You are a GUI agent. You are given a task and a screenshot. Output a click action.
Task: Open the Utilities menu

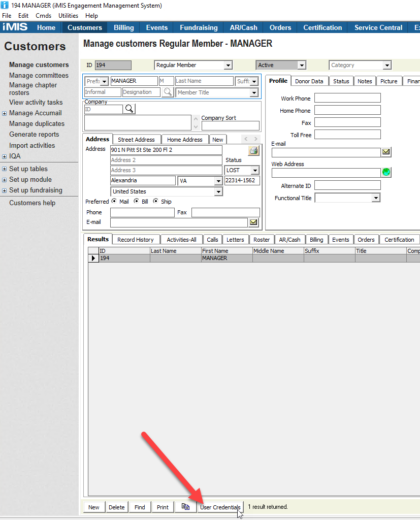(x=68, y=16)
